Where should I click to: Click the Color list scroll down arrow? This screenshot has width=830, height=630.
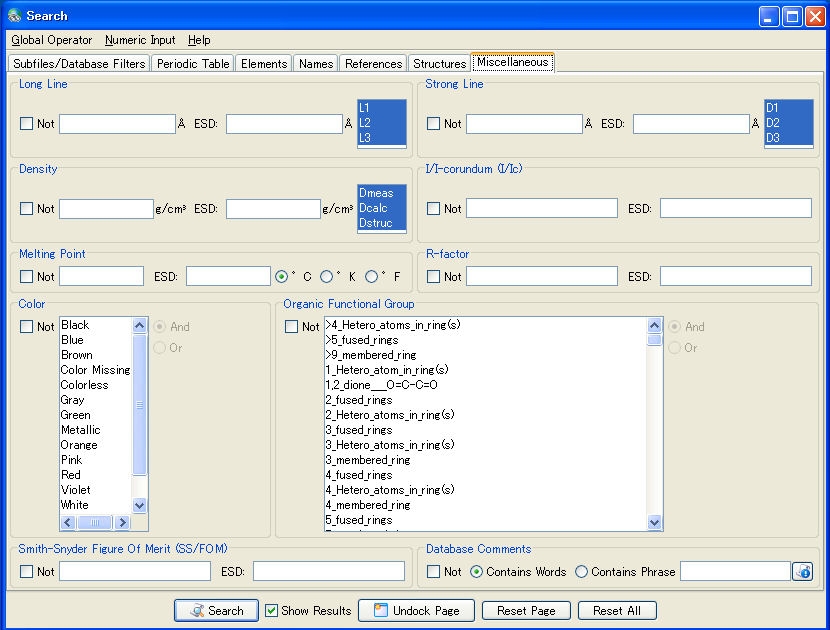tap(139, 505)
